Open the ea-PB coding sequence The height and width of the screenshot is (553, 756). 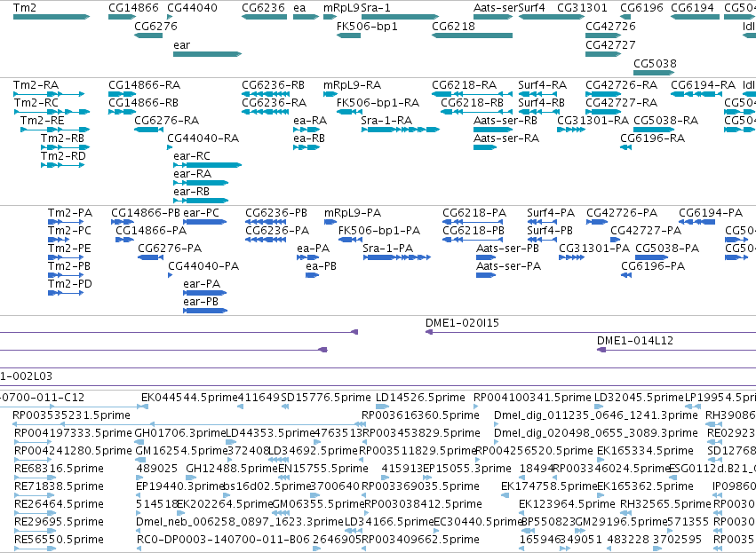point(313,275)
